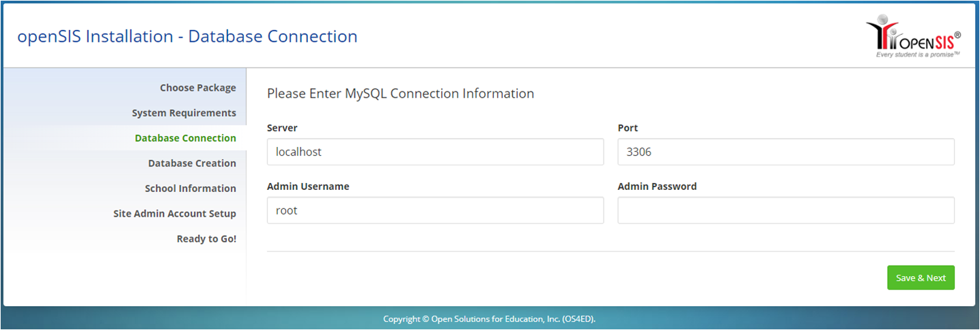This screenshot has height=330, width=980.
Task: Click the Admin Username label
Action: coord(308,187)
